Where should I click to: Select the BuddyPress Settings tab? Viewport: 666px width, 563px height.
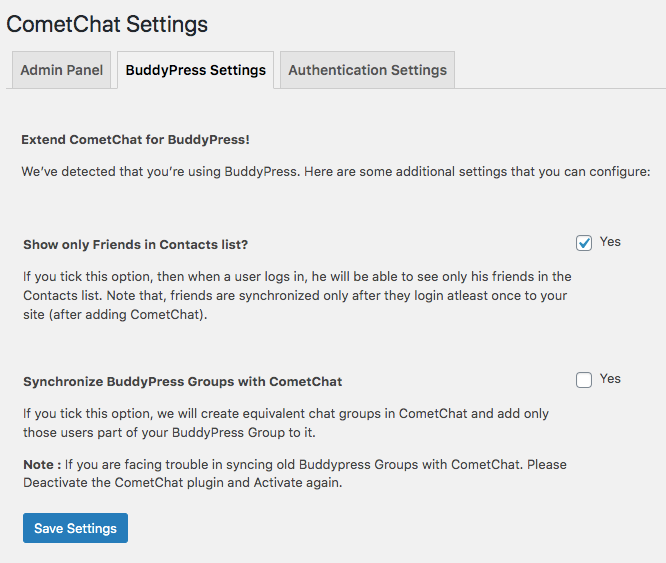click(196, 70)
